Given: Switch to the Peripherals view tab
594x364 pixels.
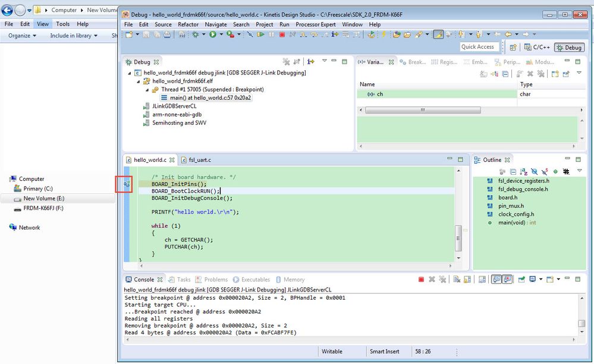Looking at the screenshot, I should point(508,62).
